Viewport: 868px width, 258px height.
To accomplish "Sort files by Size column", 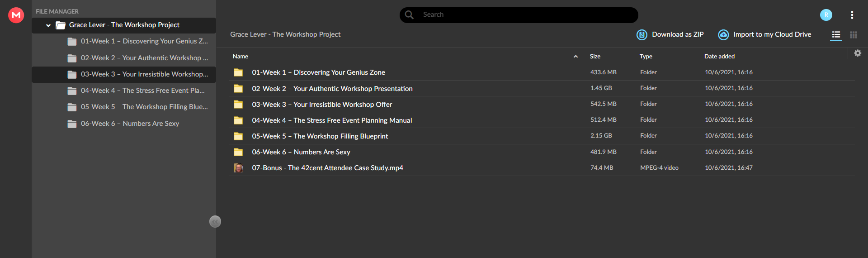I will 595,57.
